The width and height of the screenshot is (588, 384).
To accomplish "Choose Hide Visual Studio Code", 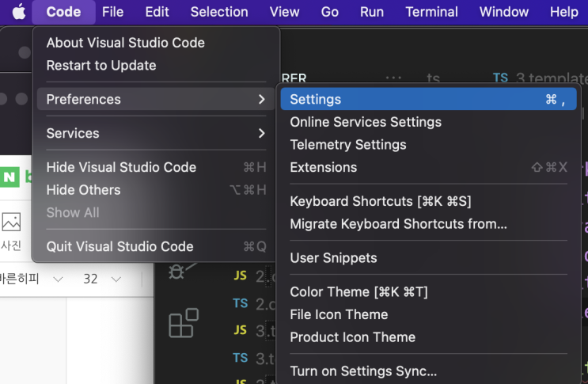I will (x=156, y=167).
